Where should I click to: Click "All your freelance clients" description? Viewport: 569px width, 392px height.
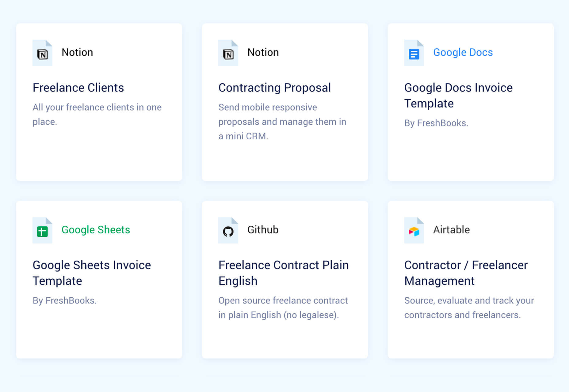pyautogui.click(x=97, y=114)
